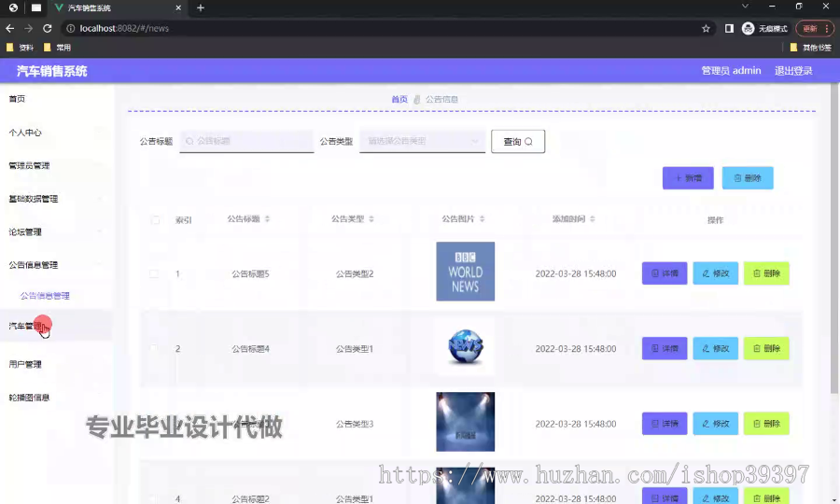
Task: Open the incognito profile icon
Action: (x=748, y=28)
